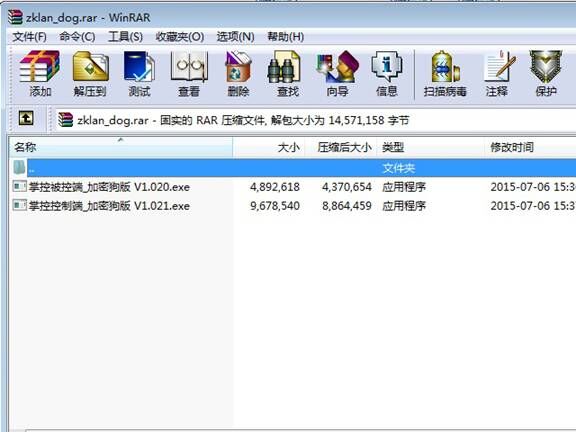576x432 pixels.
Task: Click the modified date of V1.020 file
Action: 533,187
